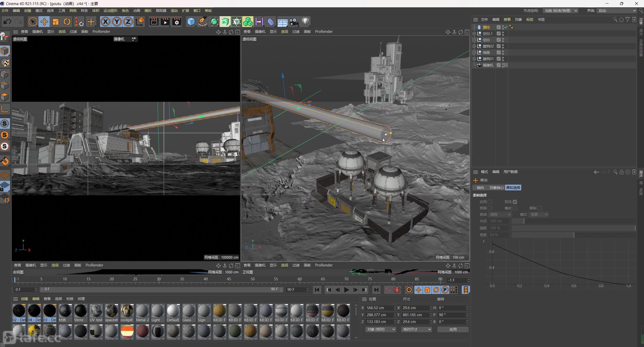Activate the Move tool in the toolbar
The width and height of the screenshot is (644, 347).
[44, 22]
